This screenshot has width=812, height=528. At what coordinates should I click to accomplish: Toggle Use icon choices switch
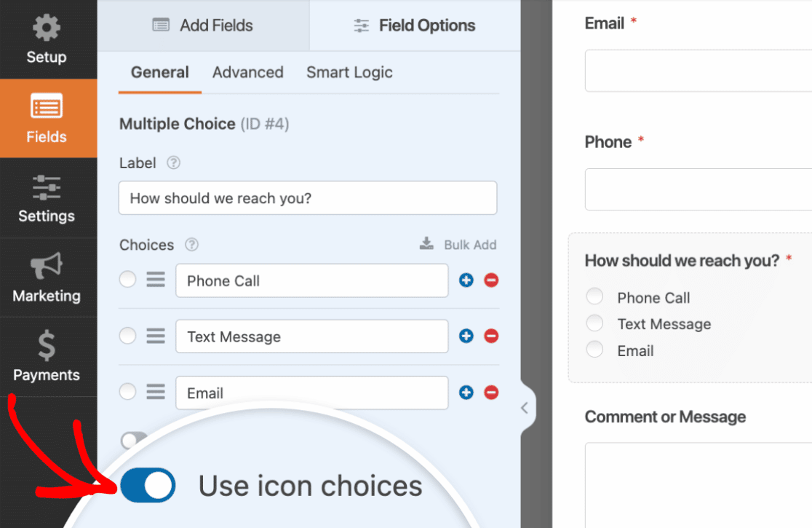coord(148,486)
